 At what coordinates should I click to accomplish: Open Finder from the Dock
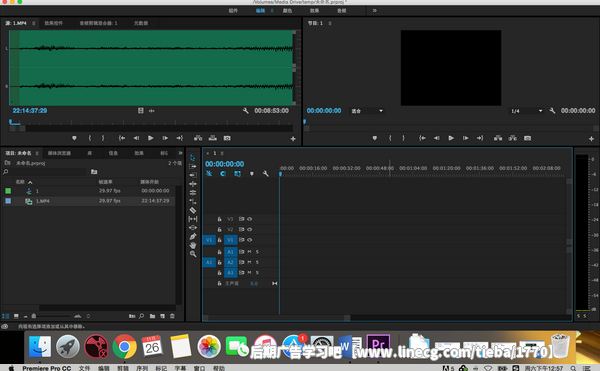40,347
